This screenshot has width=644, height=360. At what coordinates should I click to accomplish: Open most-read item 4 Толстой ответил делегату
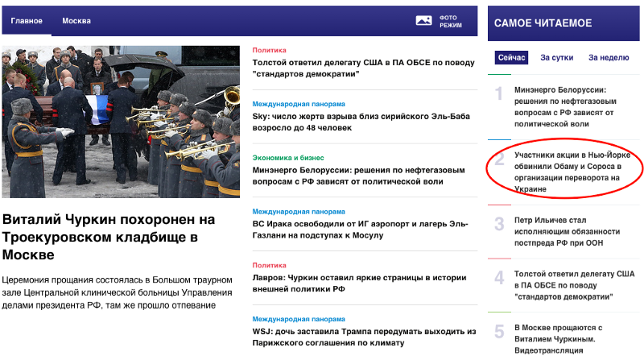[574, 285]
